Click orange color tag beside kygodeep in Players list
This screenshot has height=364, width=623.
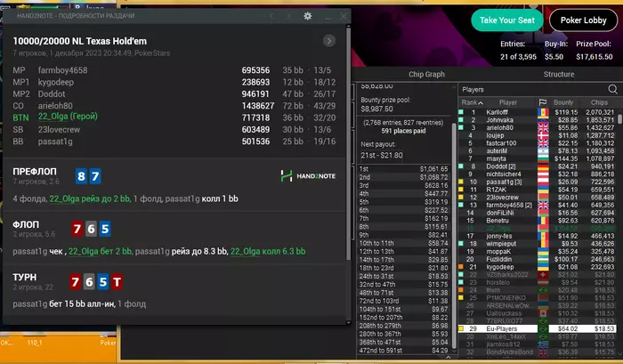click(461, 267)
